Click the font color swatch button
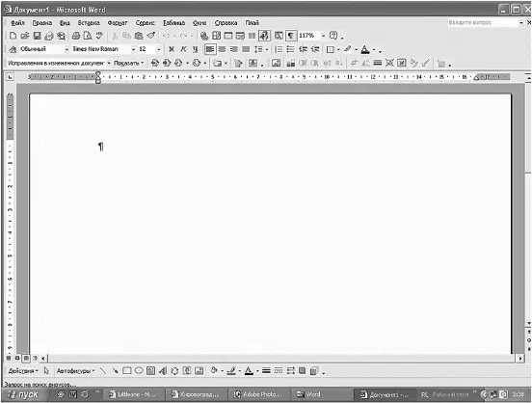 coord(365,49)
